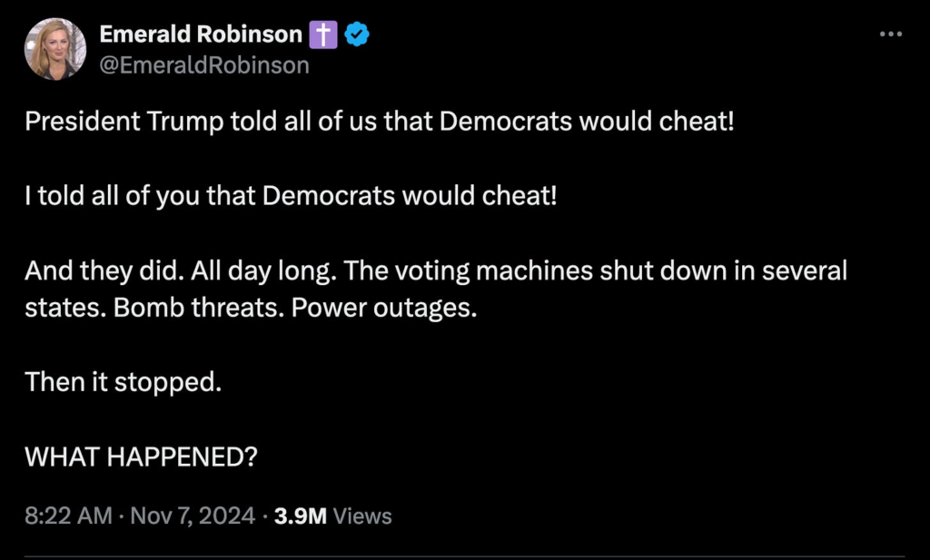Viewport: 930px width, 560px height.
Task: Click Emerald Robinson's profile picture
Action: point(55,46)
